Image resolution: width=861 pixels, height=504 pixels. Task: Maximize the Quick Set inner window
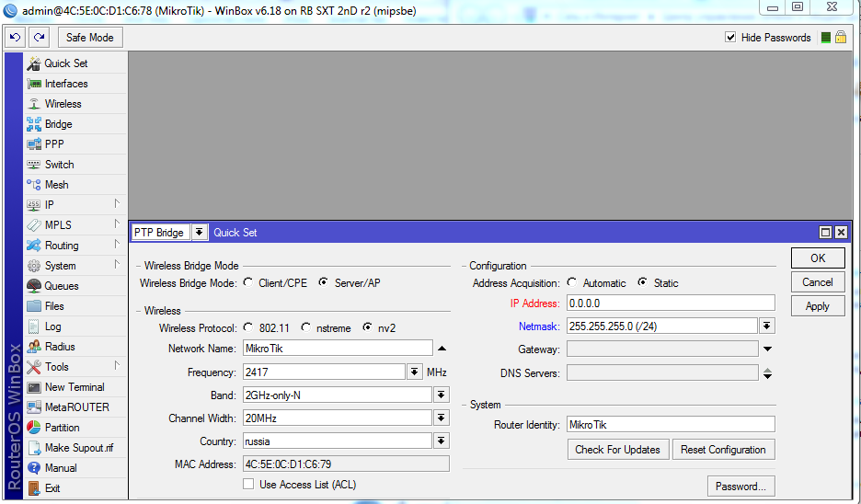coord(825,233)
